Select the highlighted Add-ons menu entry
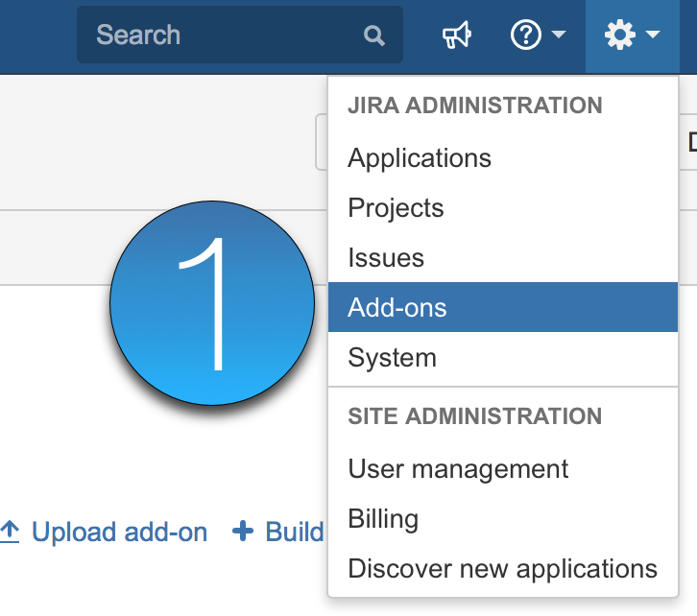 click(x=397, y=308)
